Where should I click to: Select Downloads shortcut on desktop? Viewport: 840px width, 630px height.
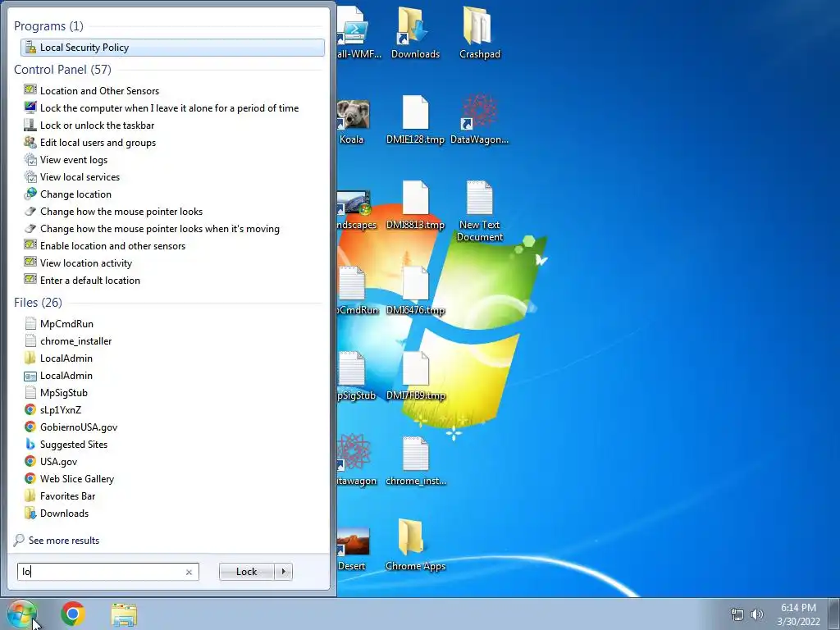pyautogui.click(x=415, y=33)
